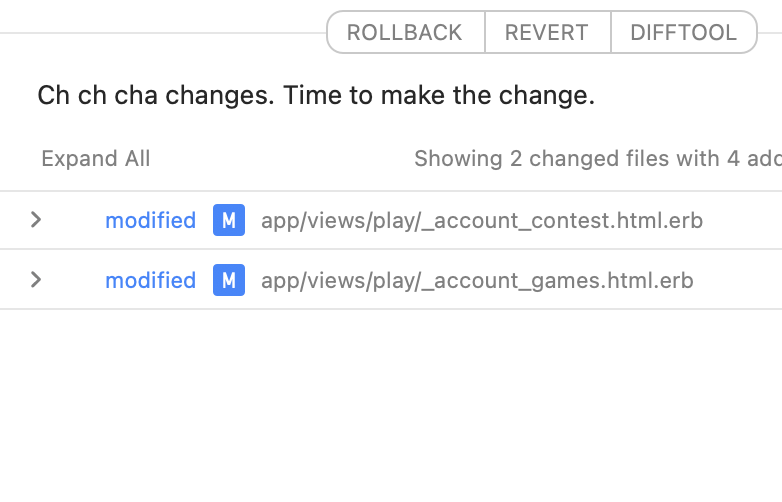Select file path app/views/play/_account_contest.html.erb
This screenshot has width=782, height=502.
tap(481, 220)
